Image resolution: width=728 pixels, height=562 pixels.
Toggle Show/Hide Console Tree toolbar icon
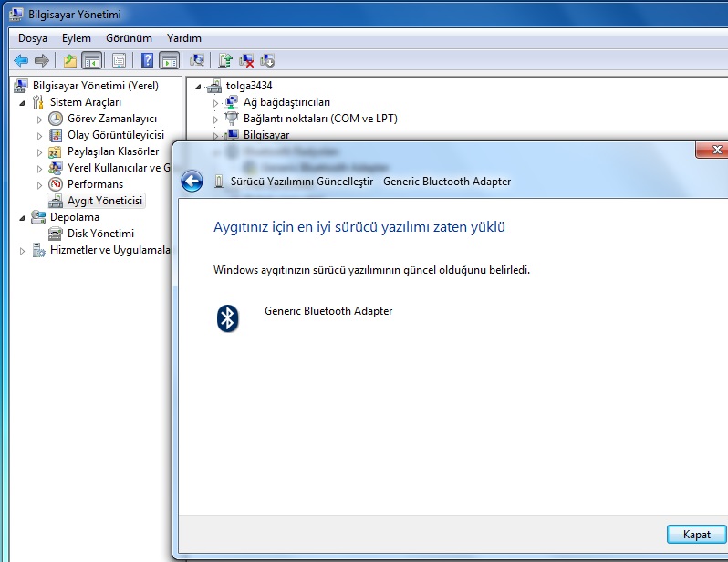click(x=91, y=60)
